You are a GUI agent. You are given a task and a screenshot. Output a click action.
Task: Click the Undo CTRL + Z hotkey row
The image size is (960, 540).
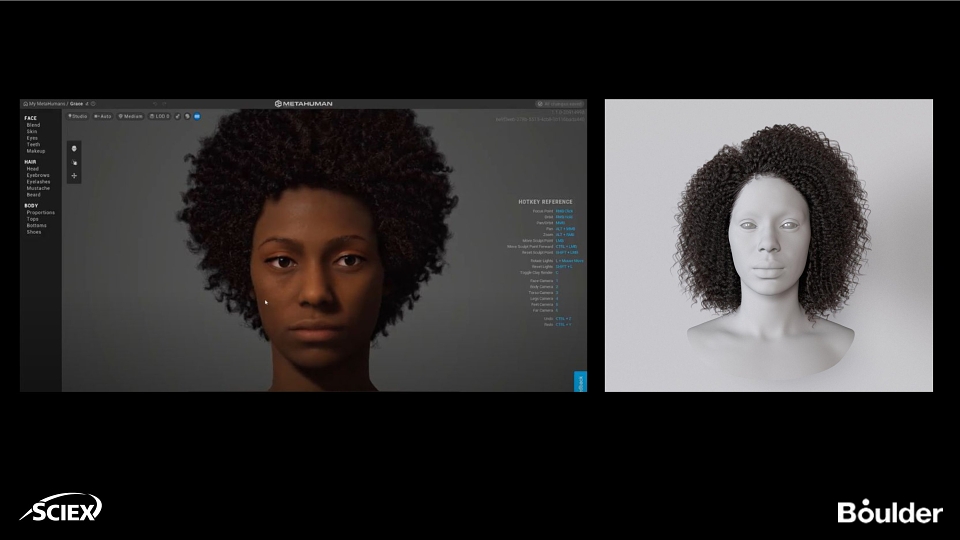pyautogui.click(x=557, y=319)
